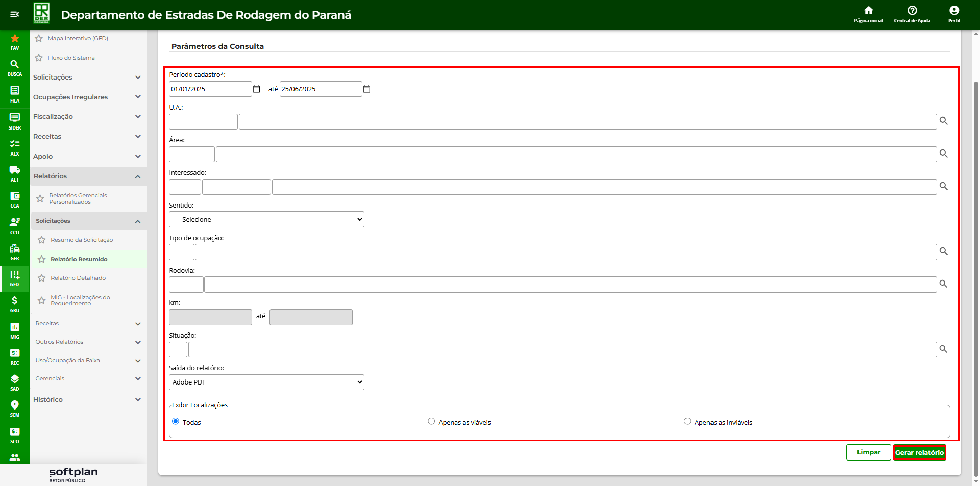Viewport: 980px width, 486px height.
Task: Click the magnifier beside the U.A. field
Action: coord(943,121)
